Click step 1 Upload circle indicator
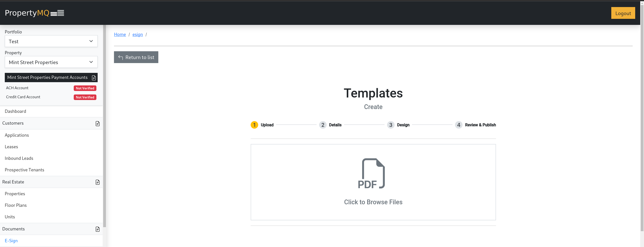This screenshot has height=247, width=644. pos(254,125)
